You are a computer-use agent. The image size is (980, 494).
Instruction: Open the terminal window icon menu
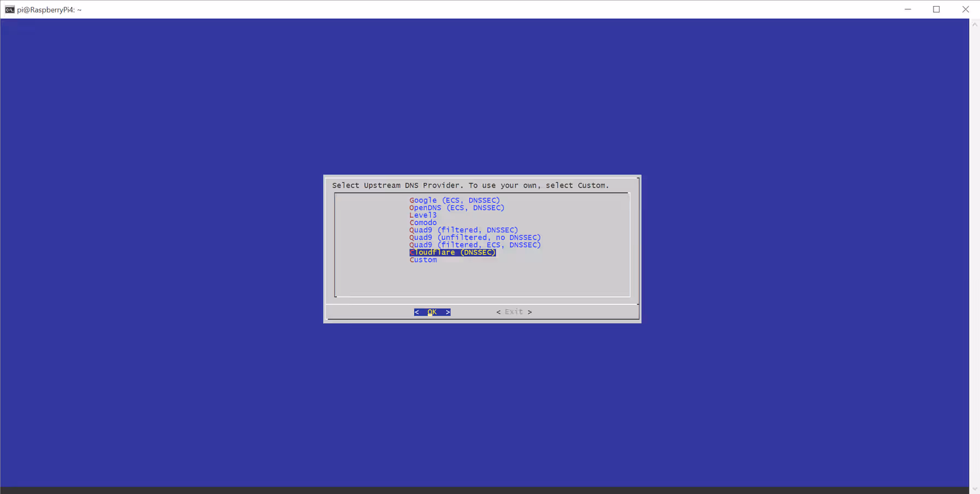[10, 9]
